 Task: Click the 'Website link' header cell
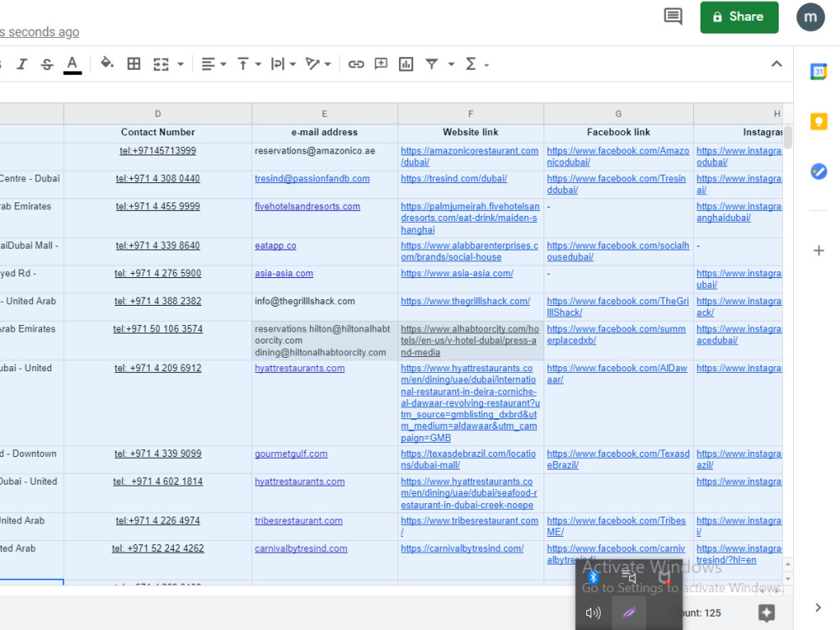pyautogui.click(x=470, y=133)
